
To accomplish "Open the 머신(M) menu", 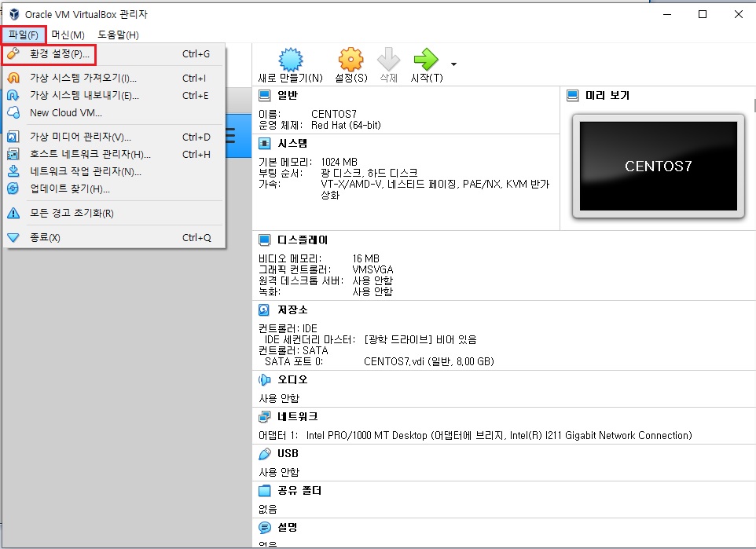I will (68, 35).
